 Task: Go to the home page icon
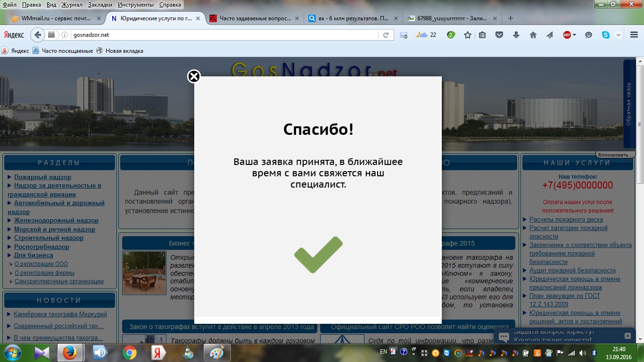(x=533, y=35)
